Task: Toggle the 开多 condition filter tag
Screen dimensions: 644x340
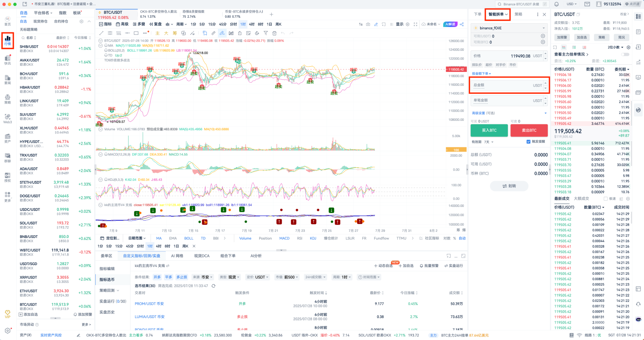Action: tap(157, 277)
